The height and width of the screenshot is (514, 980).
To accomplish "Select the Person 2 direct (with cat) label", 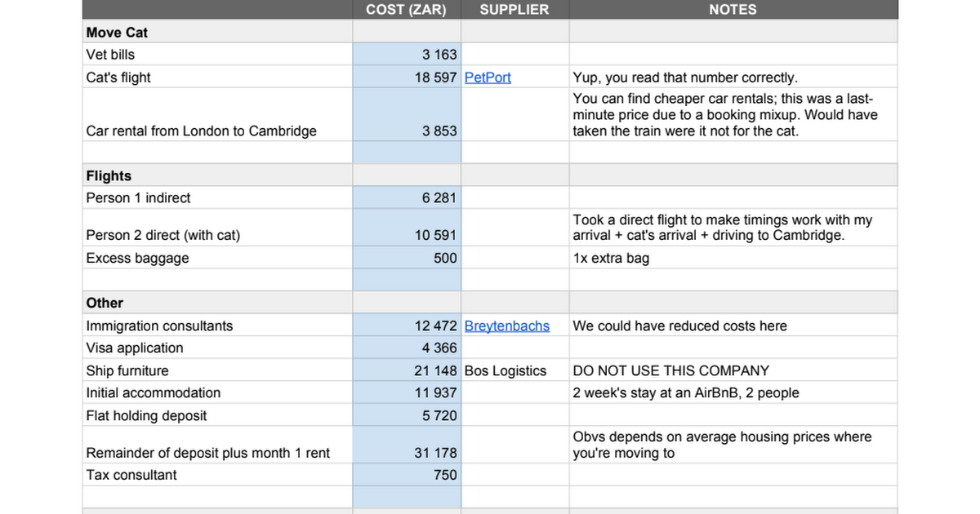I will [x=163, y=235].
